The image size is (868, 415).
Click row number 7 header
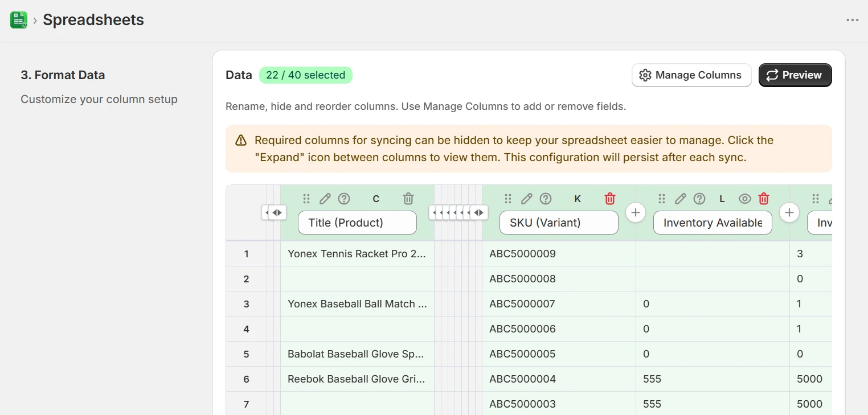point(246,404)
